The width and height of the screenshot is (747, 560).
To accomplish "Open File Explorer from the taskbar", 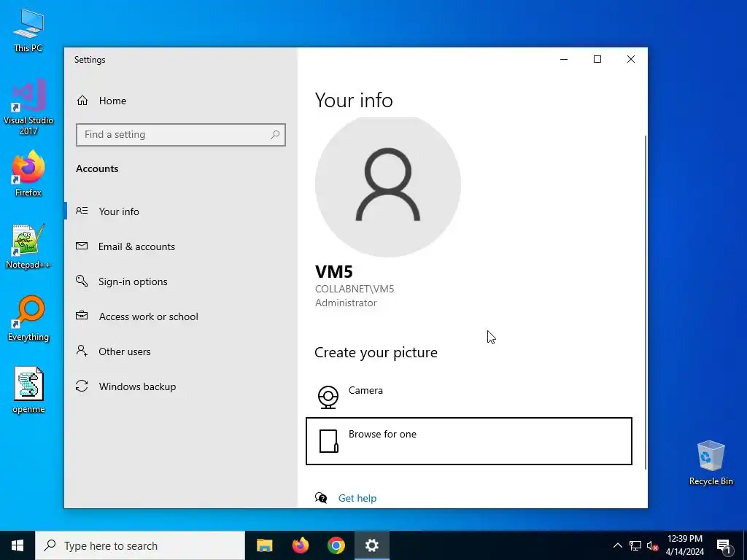I will click(x=264, y=545).
